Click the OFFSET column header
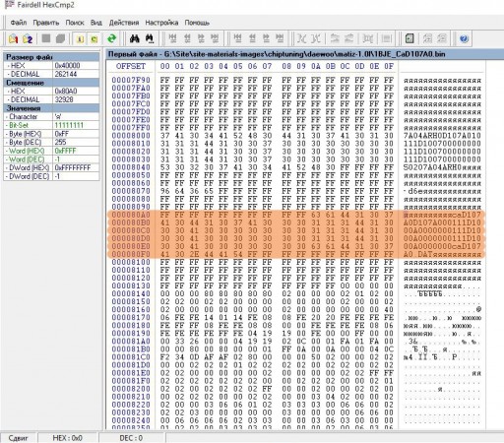The height and width of the screenshot is (443, 504). [131, 66]
